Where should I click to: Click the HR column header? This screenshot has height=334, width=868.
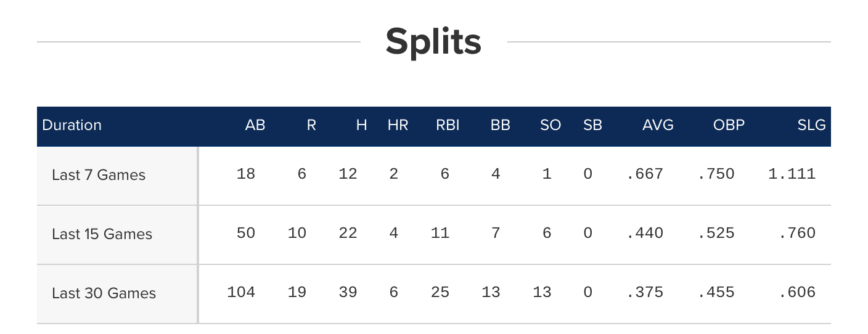pos(398,125)
